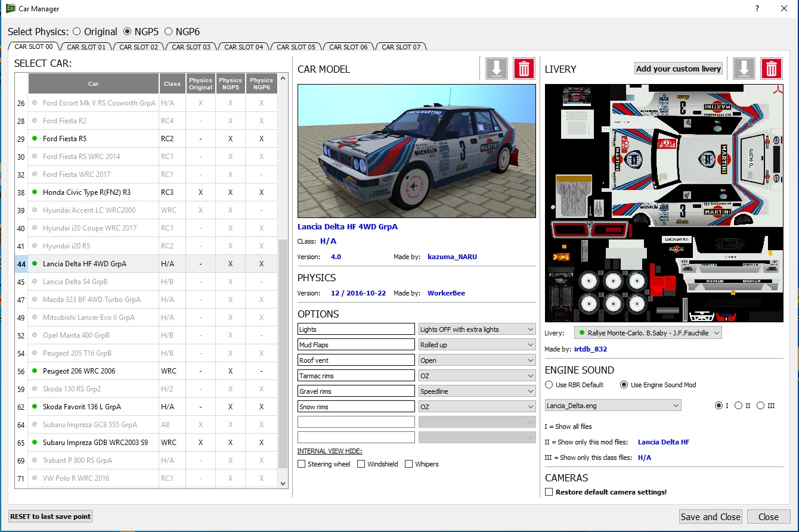
Task: Switch to CAR SLOT 00 tab
Action: [x=33, y=47]
